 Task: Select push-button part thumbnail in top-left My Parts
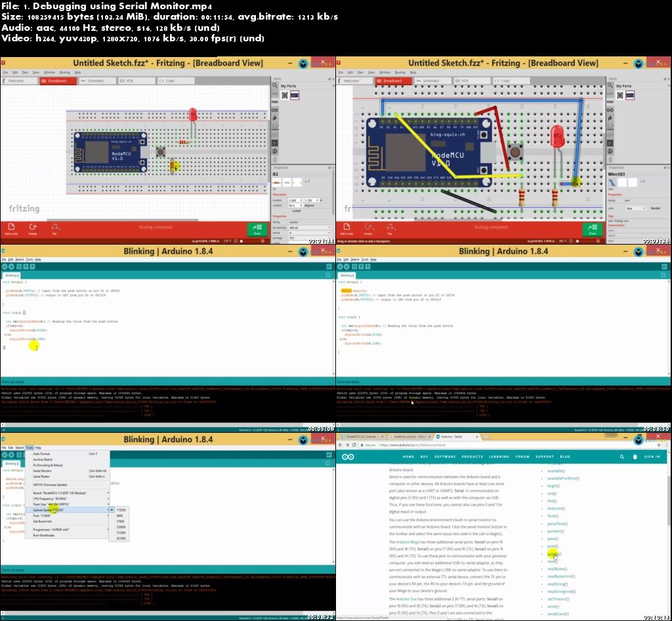[285, 95]
